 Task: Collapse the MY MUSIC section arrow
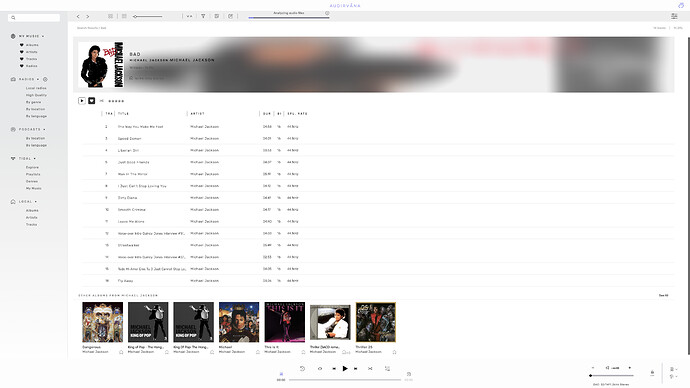pyautogui.click(x=43, y=36)
